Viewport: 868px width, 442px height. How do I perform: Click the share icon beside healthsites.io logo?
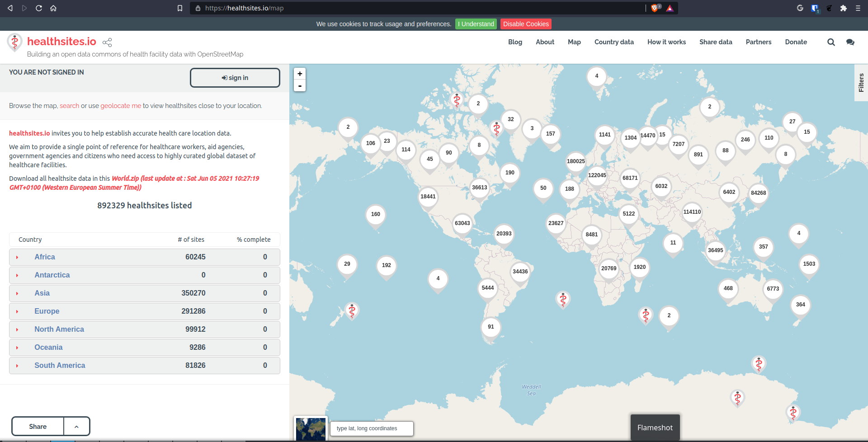107,42
